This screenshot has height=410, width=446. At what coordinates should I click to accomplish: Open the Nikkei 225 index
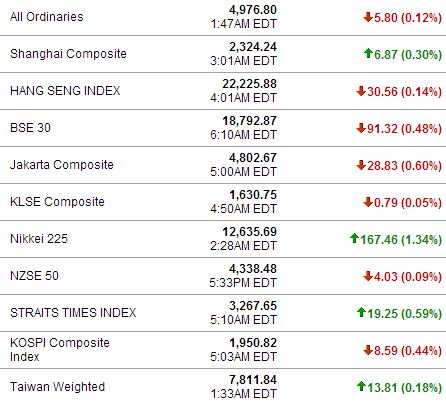pyautogui.click(x=39, y=239)
